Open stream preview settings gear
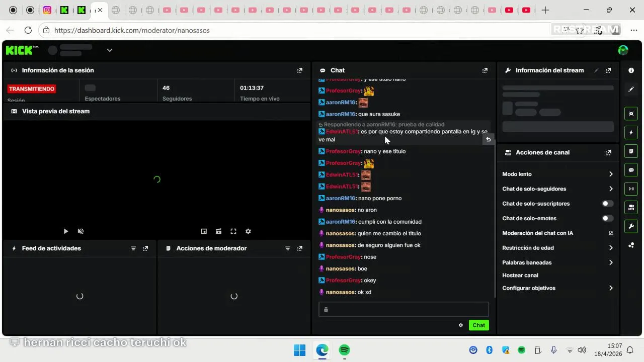Screen dimensions: 644x362 click(x=248, y=231)
